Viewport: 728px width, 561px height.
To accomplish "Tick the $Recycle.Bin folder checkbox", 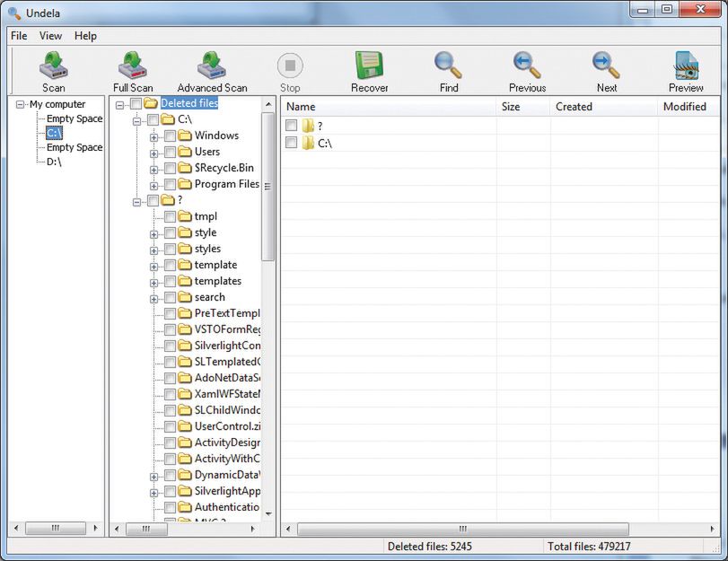I will pyautogui.click(x=171, y=169).
